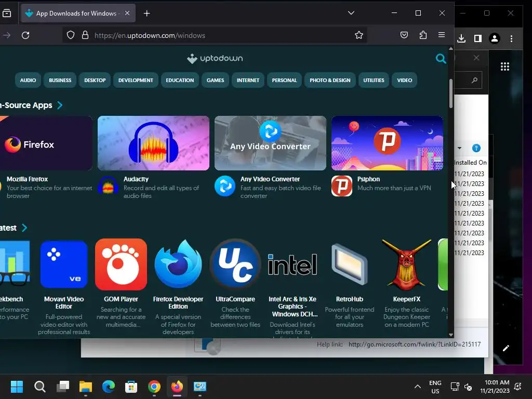Open a new Firefox tab

(147, 13)
